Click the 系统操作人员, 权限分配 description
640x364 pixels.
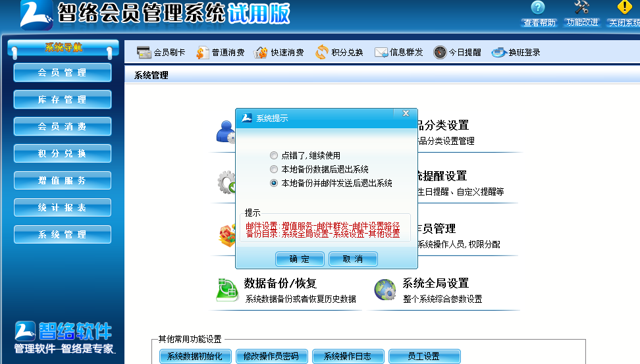tap(459, 244)
